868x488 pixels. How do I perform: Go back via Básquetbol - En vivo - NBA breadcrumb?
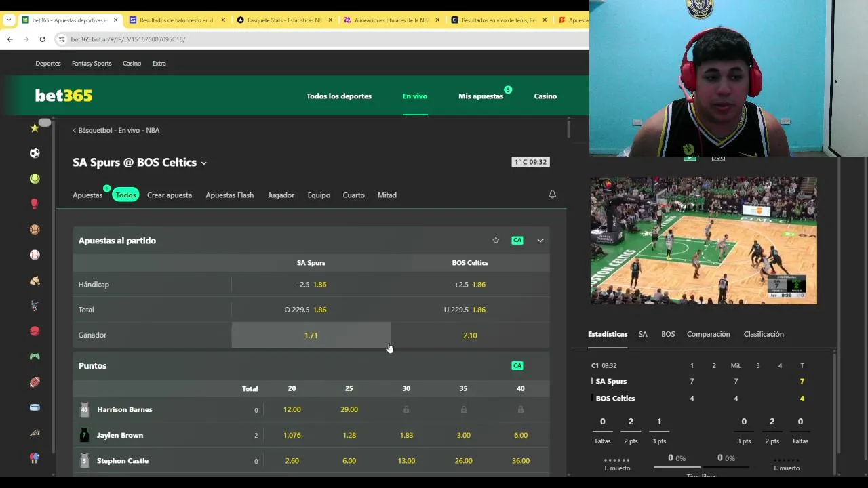click(116, 130)
